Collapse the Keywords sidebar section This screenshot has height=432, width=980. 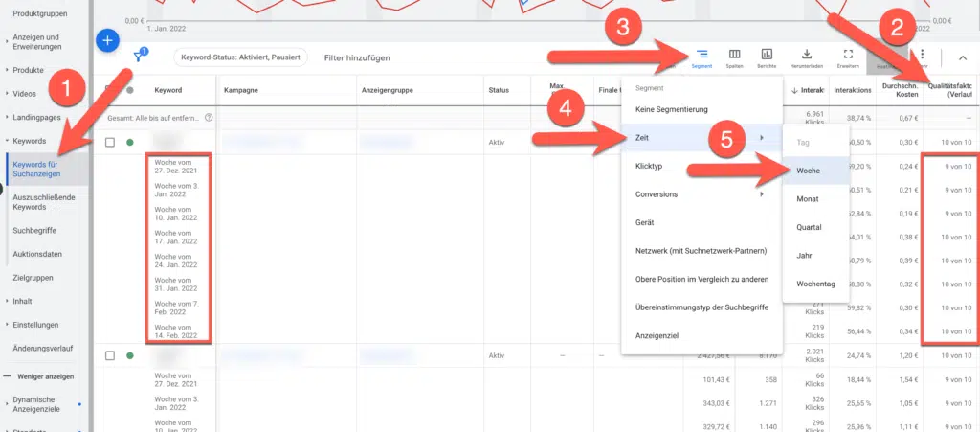(x=6, y=141)
